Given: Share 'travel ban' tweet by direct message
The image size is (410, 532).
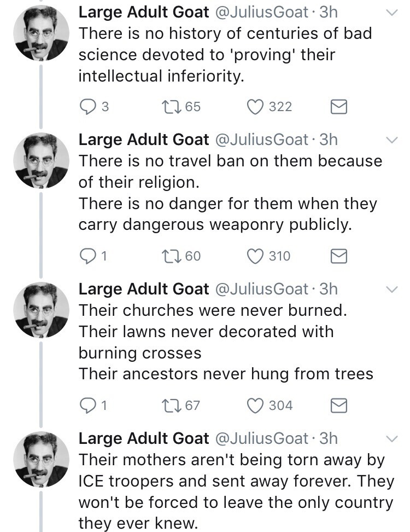Looking at the screenshot, I should pos(339,256).
